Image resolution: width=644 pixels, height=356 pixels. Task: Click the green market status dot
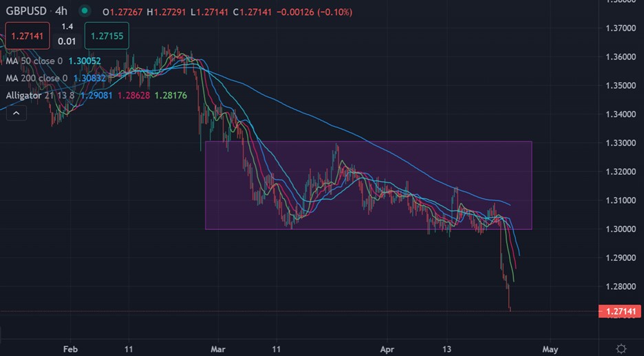click(x=85, y=12)
